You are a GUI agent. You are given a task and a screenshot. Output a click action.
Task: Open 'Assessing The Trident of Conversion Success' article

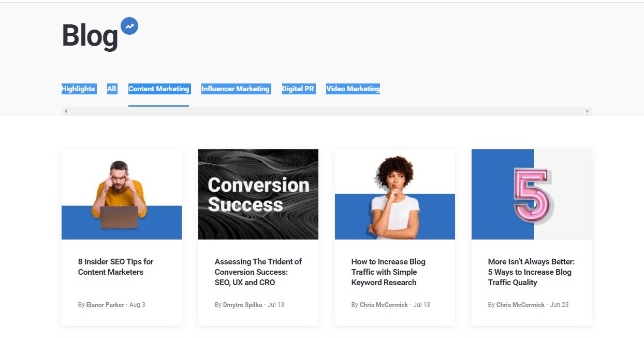[258, 272]
